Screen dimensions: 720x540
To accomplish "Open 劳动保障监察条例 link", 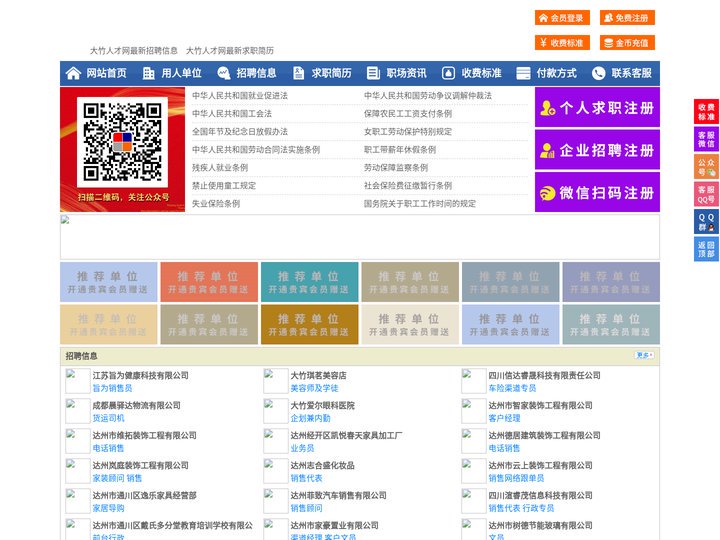I will pyautogui.click(x=396, y=168).
